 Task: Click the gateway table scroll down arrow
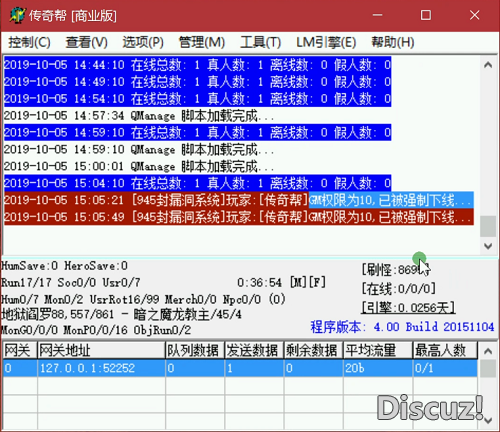tap(488, 420)
